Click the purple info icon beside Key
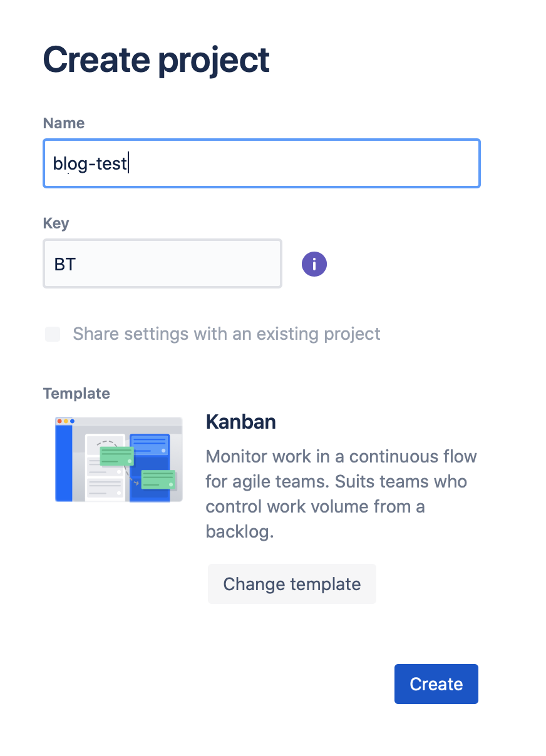546x756 pixels. point(314,264)
